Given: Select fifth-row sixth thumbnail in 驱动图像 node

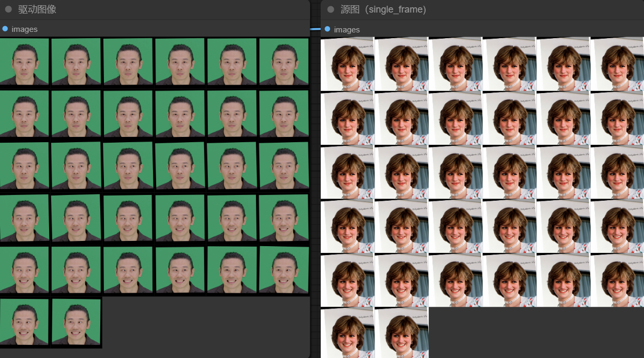Looking at the screenshot, I should click(284, 270).
